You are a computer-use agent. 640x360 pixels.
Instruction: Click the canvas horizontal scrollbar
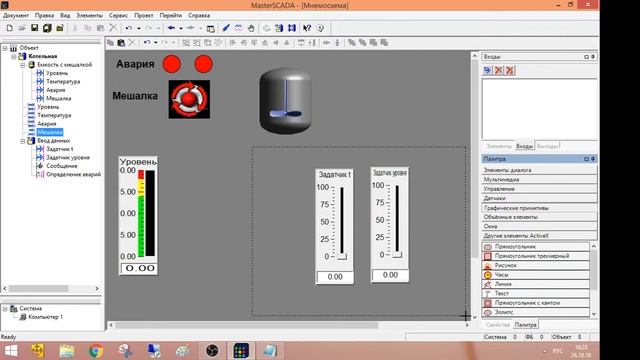coord(247,325)
